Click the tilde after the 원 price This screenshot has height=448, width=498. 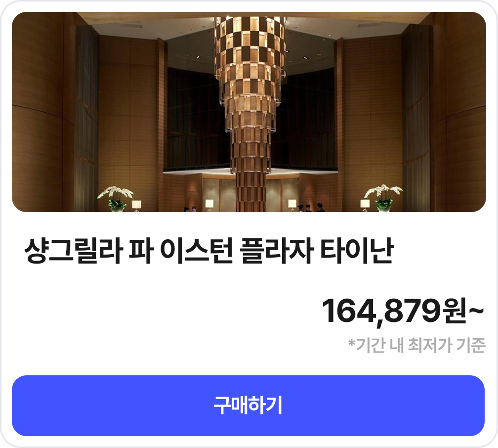click(x=476, y=310)
